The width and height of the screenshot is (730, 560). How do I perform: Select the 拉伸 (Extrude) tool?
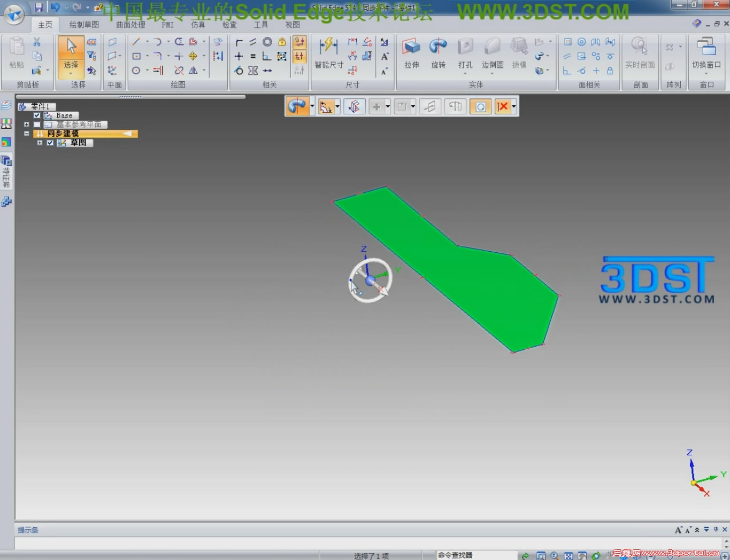coord(411,53)
